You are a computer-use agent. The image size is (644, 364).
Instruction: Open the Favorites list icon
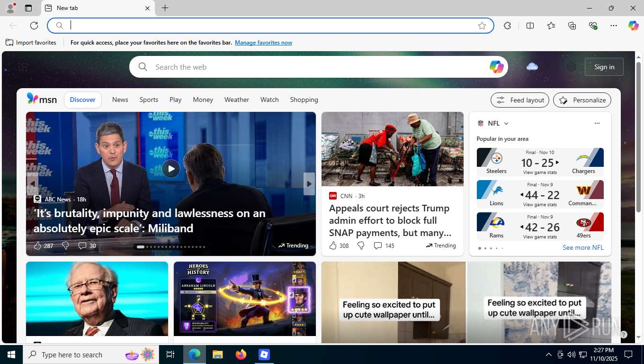pos(551,26)
